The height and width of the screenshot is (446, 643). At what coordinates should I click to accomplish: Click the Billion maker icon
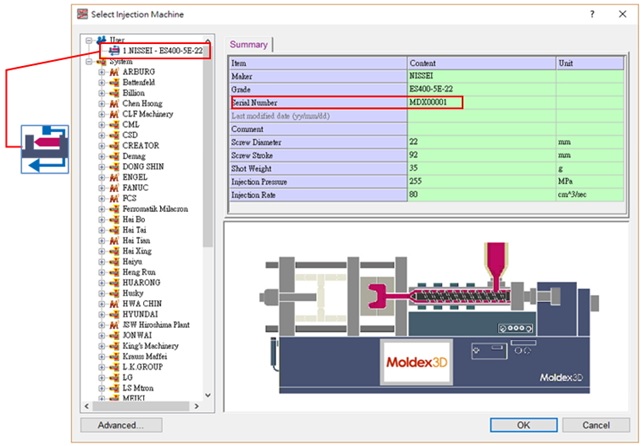(x=114, y=93)
